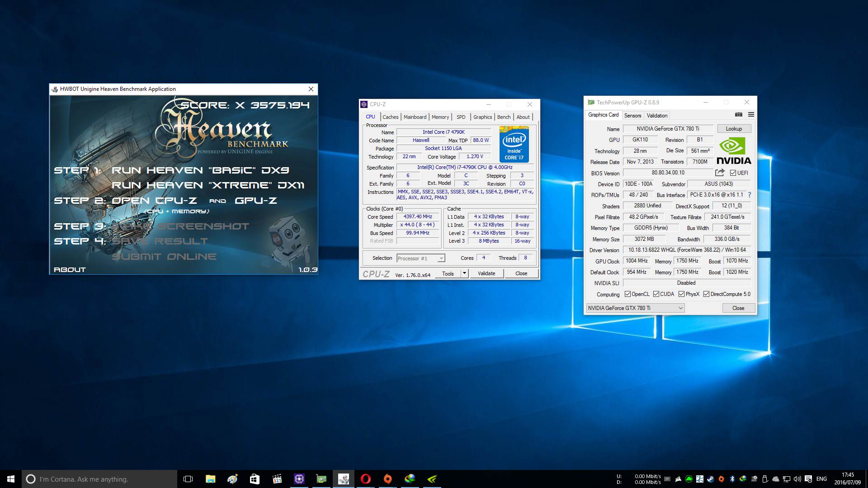Click the Corsair sails icon in the system tray

tap(678, 479)
